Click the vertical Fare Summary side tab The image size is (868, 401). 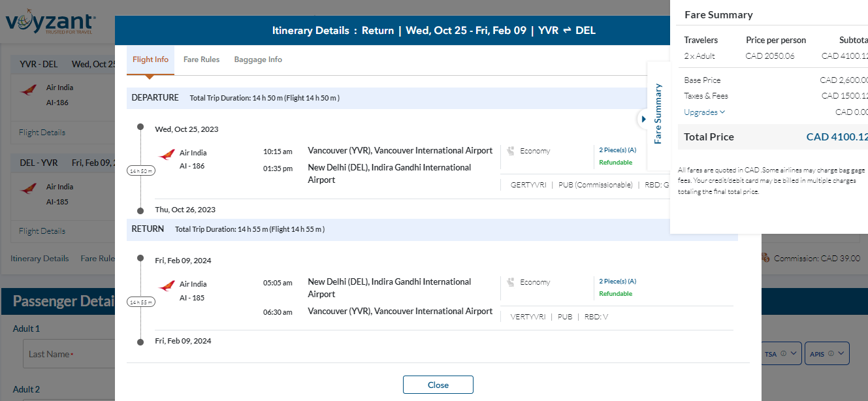pyautogui.click(x=658, y=114)
